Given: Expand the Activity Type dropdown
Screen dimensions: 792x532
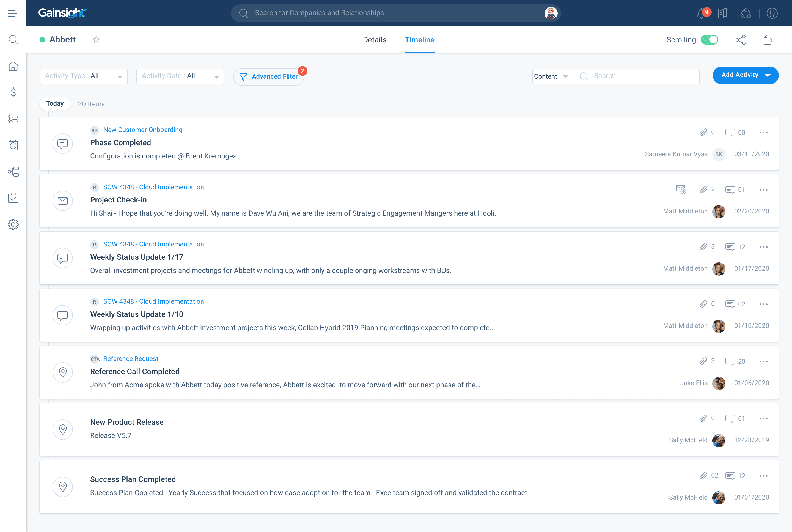Looking at the screenshot, I should pos(83,76).
